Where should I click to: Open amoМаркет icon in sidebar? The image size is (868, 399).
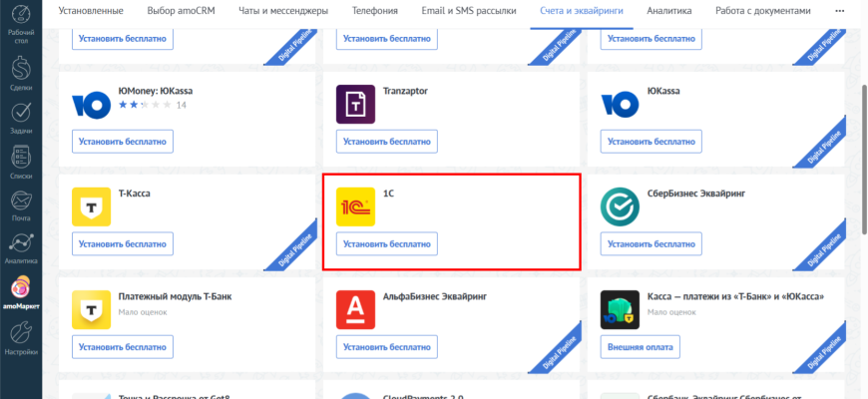click(x=20, y=291)
